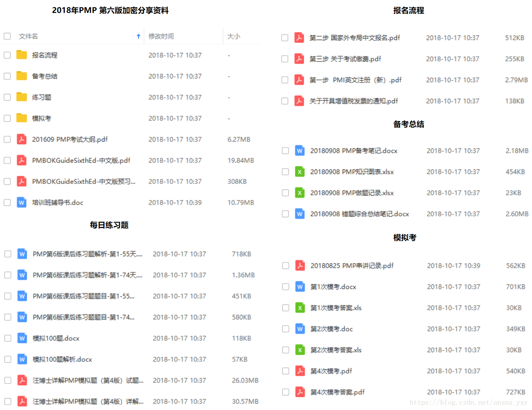Open the 报名流程 folder icon
The width and height of the screenshot is (532, 410).
pos(22,55)
